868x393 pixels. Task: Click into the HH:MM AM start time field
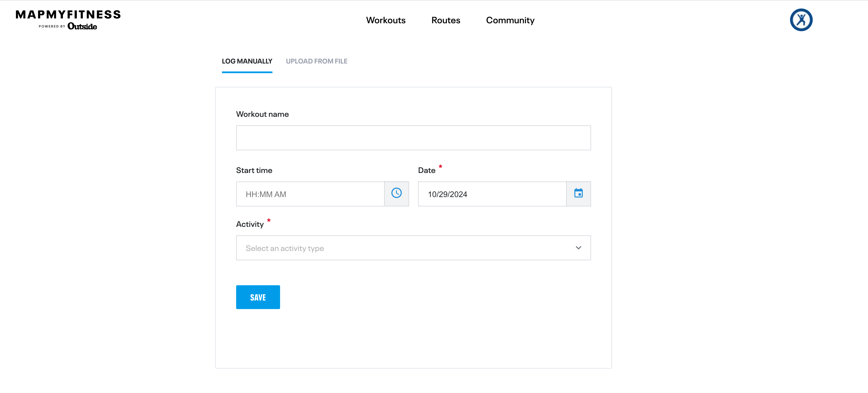(310, 194)
